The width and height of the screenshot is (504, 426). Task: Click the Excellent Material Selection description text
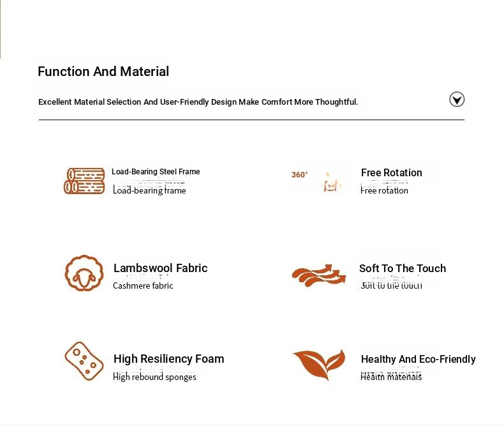(x=198, y=102)
